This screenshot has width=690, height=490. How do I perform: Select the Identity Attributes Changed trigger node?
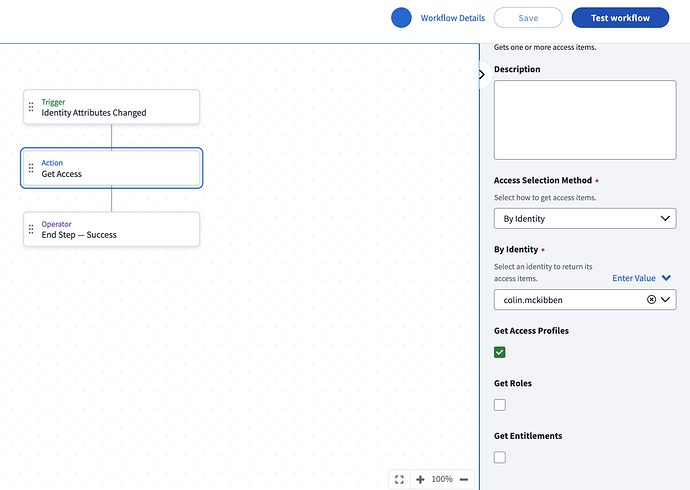pyautogui.click(x=111, y=107)
